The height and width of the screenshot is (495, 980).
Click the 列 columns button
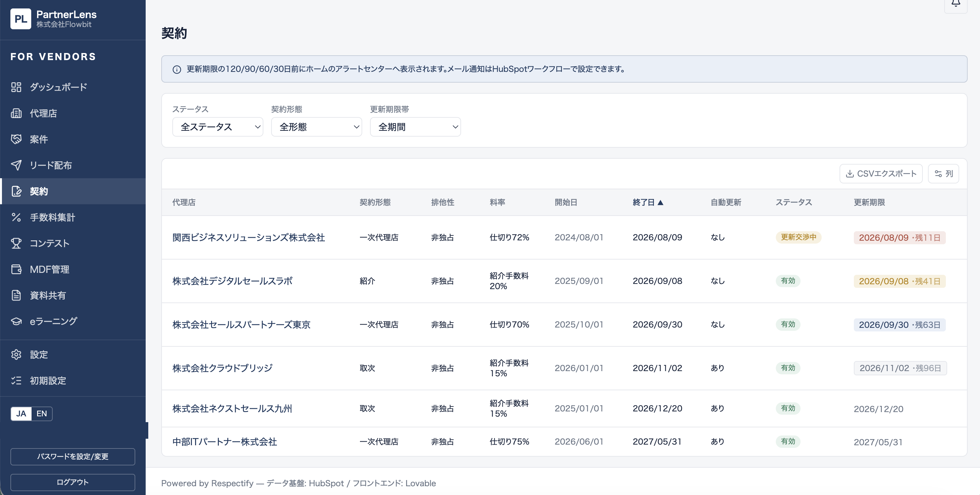[944, 174]
